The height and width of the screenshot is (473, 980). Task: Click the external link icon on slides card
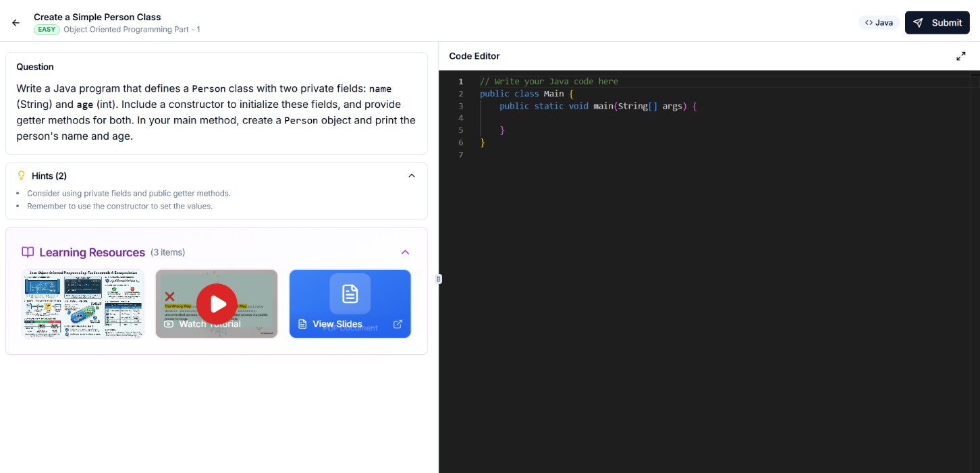tap(398, 324)
